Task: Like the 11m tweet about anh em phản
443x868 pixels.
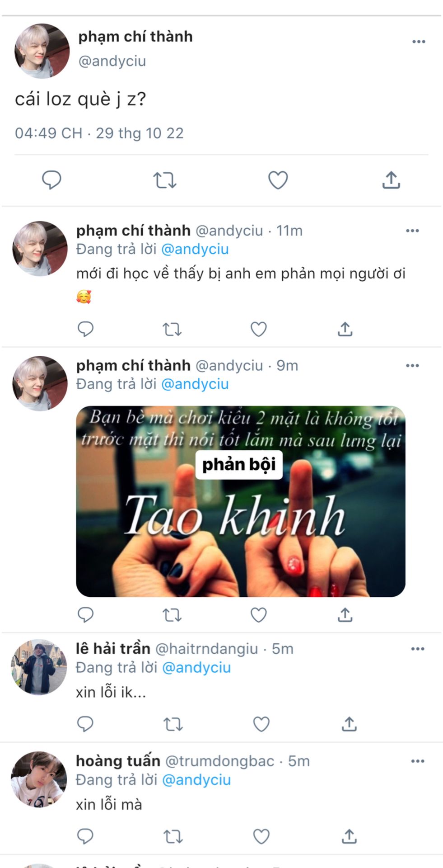Action: tap(259, 329)
